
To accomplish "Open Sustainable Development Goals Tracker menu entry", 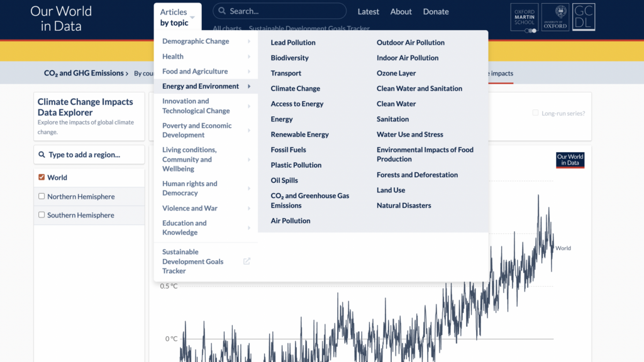I will click(x=192, y=261).
